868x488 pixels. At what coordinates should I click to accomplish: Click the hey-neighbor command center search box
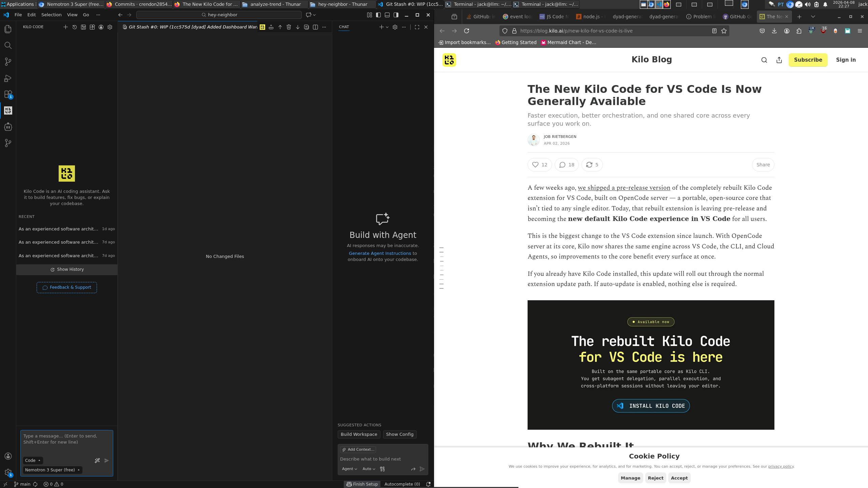click(x=219, y=15)
